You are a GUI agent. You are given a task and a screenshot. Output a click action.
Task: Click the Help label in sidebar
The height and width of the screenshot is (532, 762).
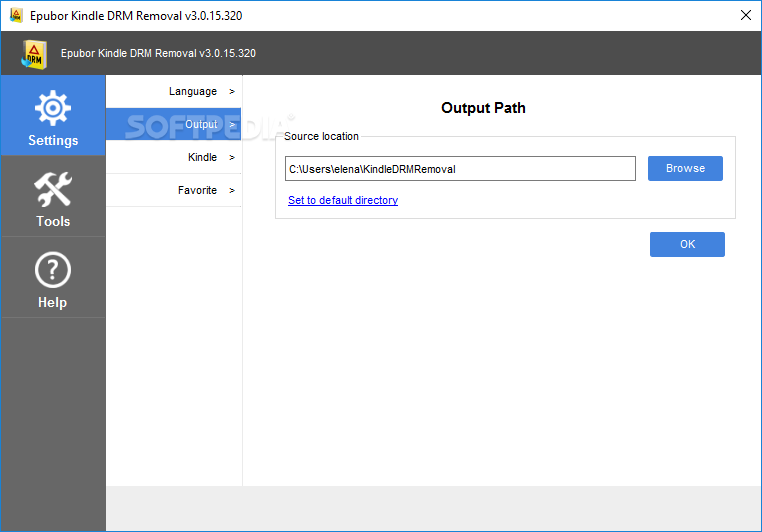pyautogui.click(x=52, y=302)
